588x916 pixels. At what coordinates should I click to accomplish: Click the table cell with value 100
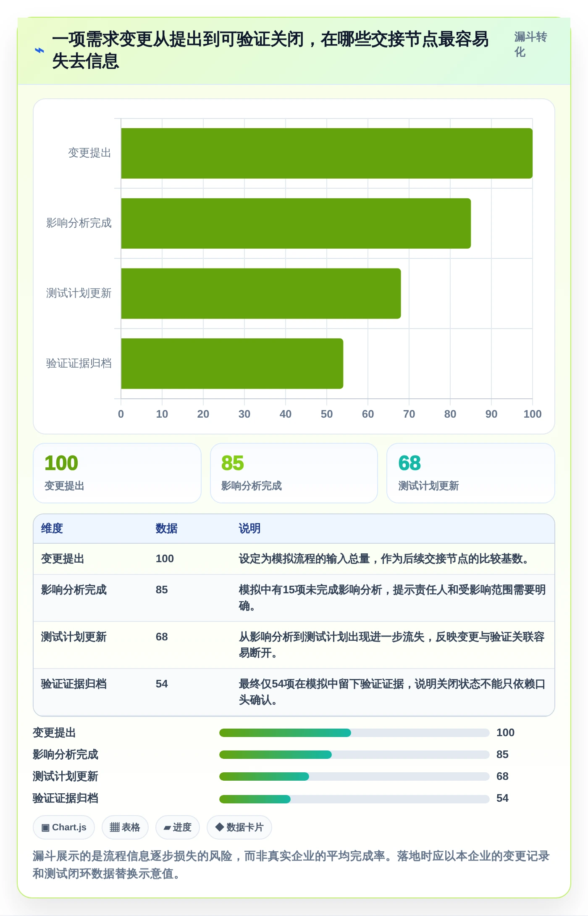pyautogui.click(x=165, y=559)
